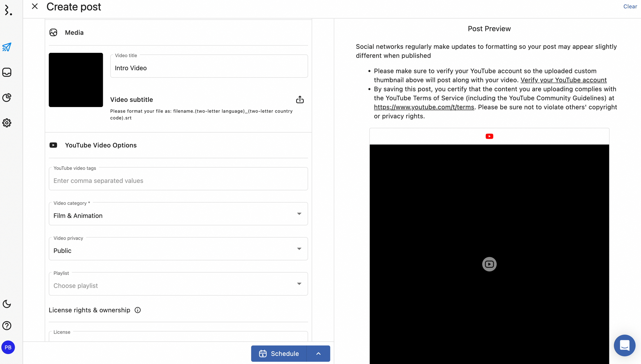Open the Inbox sidebar icon

coord(7,72)
